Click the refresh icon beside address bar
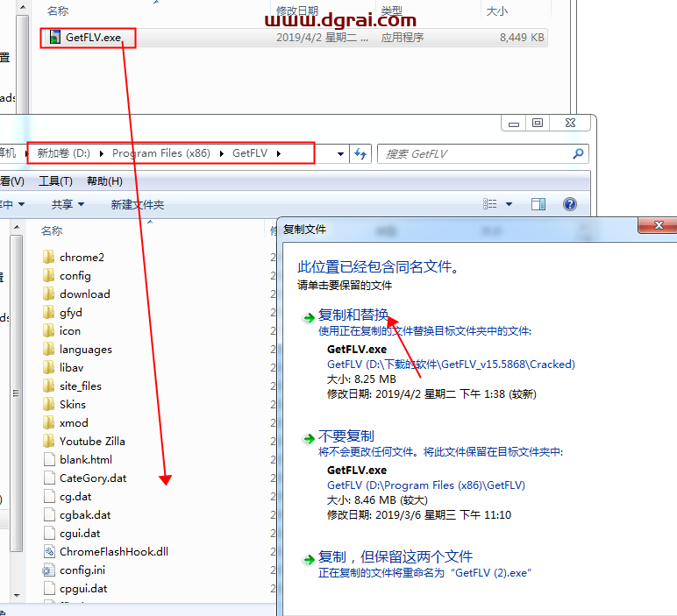The height and width of the screenshot is (616, 677). pos(360,153)
